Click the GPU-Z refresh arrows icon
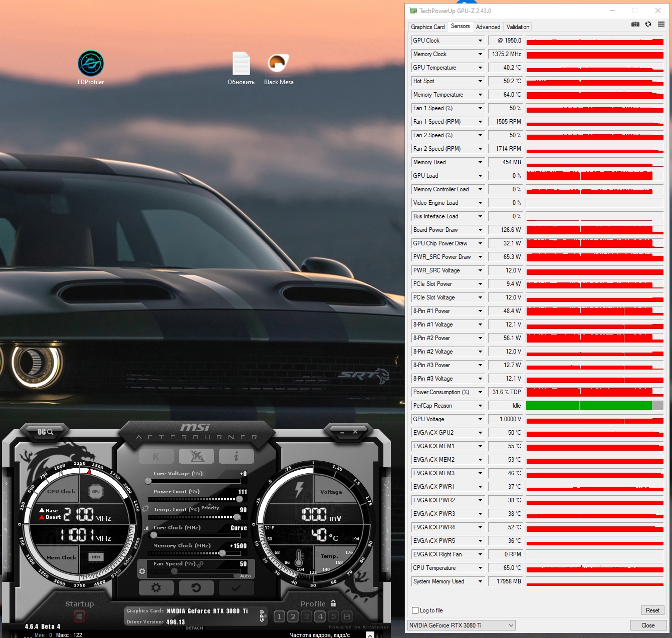The width and height of the screenshot is (672, 638). click(x=648, y=24)
